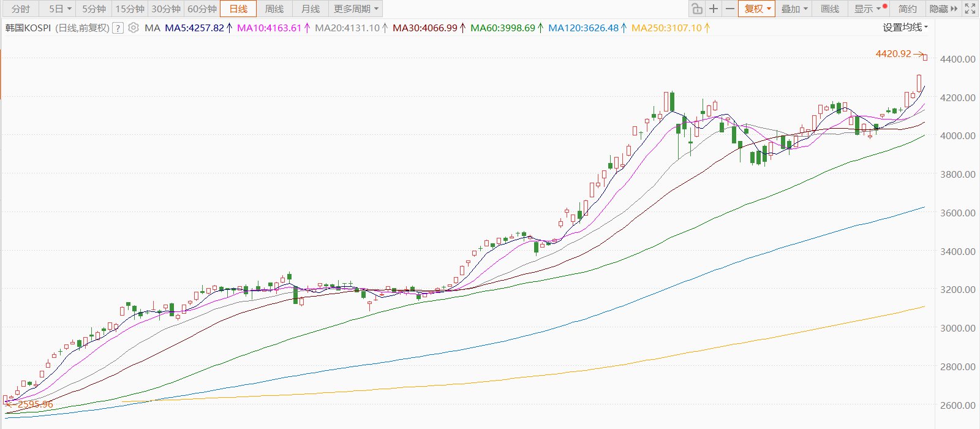Image resolution: width=980 pixels, height=429 pixels.
Task: Select the 15分钟 period tab
Action: (x=130, y=9)
